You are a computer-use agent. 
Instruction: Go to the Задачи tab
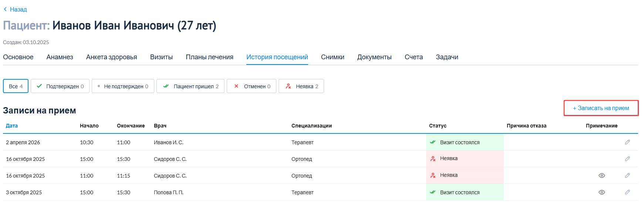click(447, 57)
